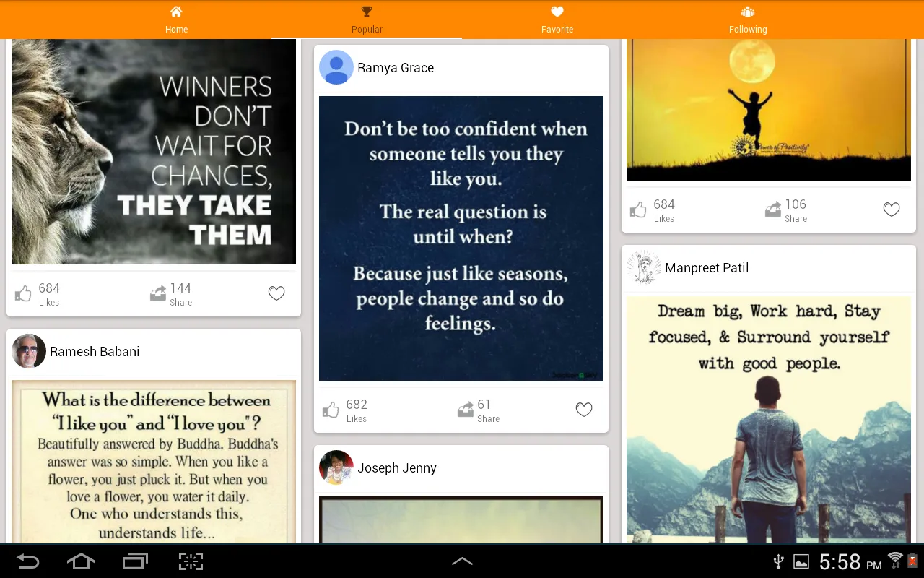Open Manpreet Patil's profile avatar

coord(644,268)
